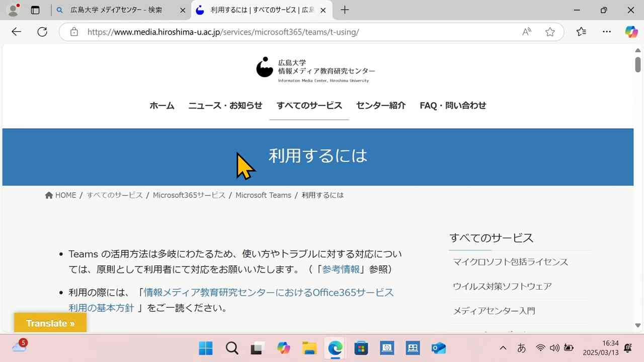The image size is (644, 362).
Task: Toggle the IME input mode indicator
Action: 521,348
